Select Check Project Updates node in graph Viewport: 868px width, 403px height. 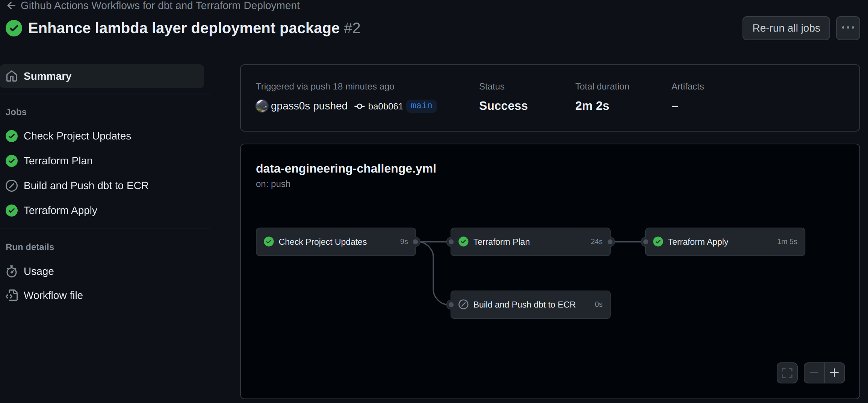[336, 242]
